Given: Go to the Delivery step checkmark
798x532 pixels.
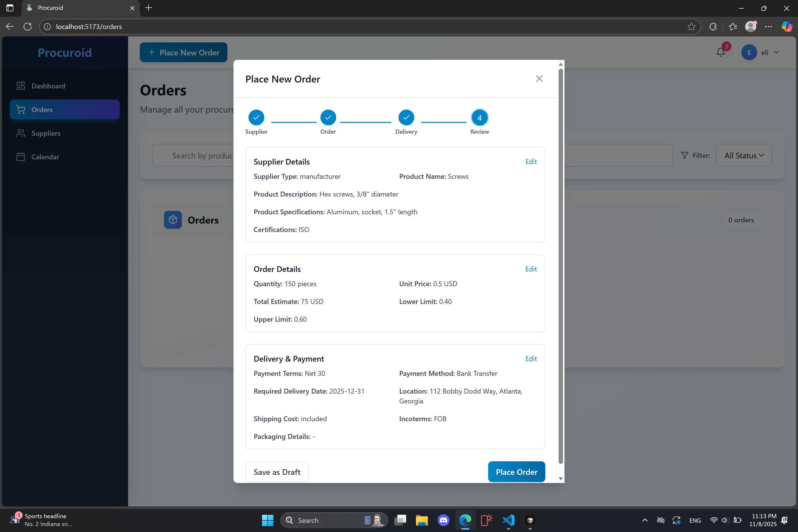Looking at the screenshot, I should [406, 117].
